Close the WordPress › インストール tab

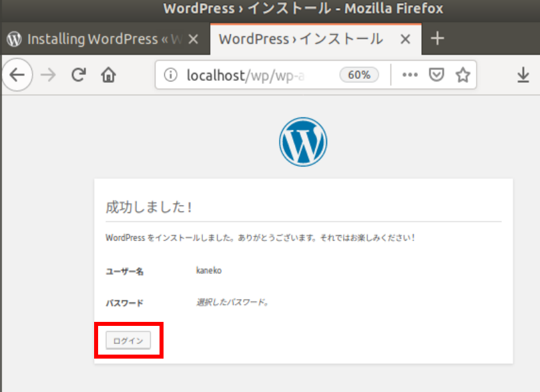(405, 39)
